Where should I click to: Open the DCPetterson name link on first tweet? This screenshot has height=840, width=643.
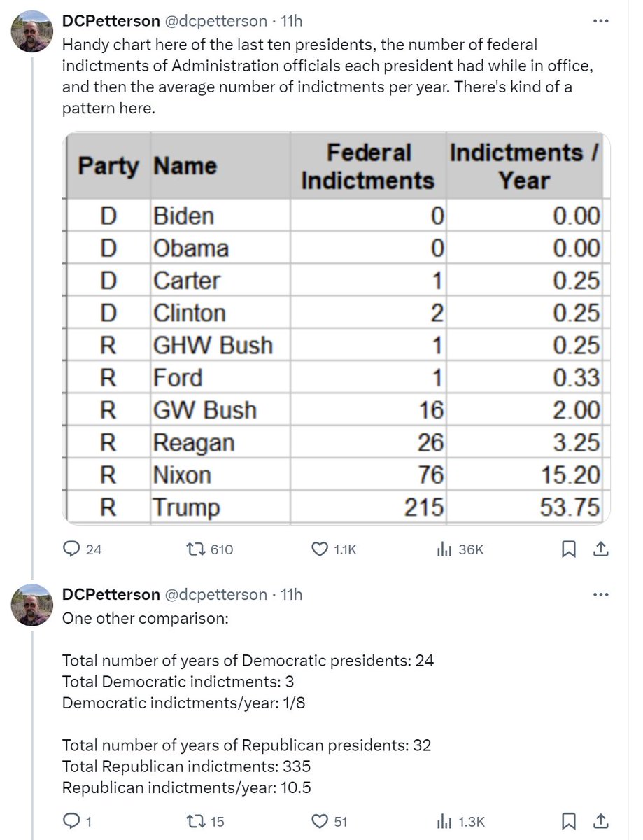point(111,21)
